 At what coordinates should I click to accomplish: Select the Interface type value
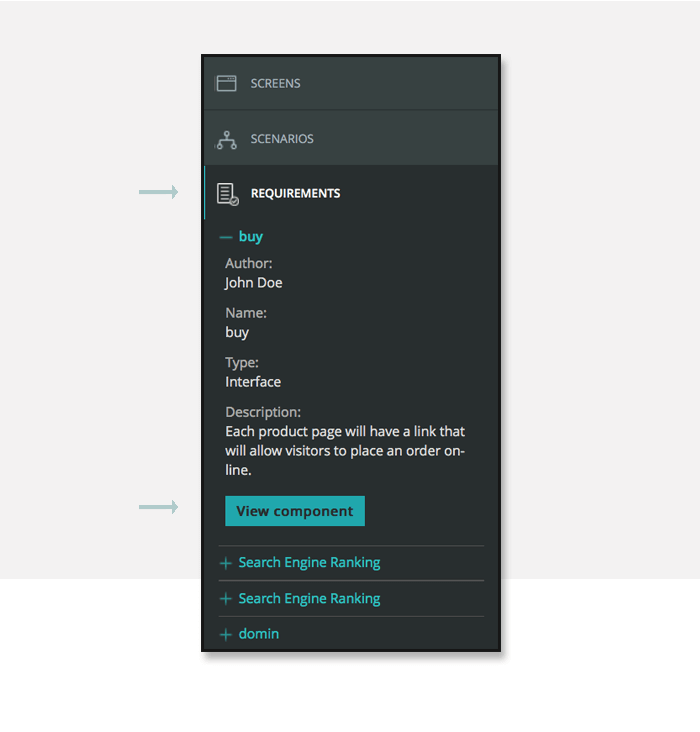click(253, 382)
